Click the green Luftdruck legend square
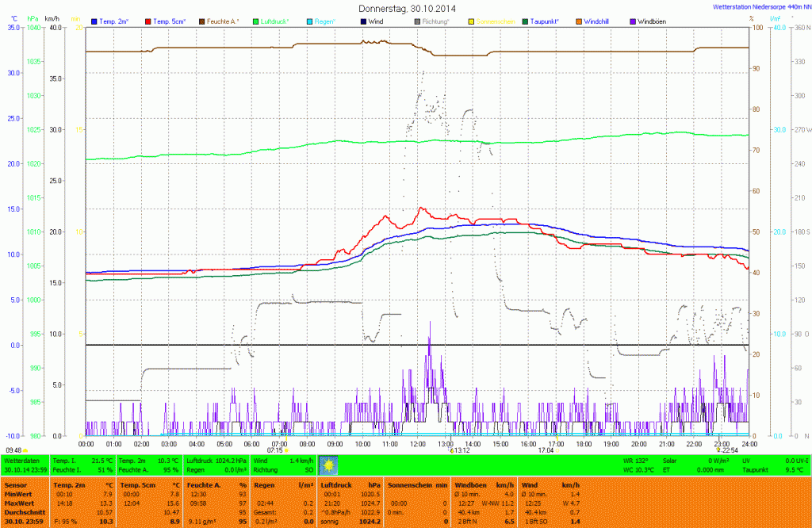The image size is (812, 528). [256, 20]
